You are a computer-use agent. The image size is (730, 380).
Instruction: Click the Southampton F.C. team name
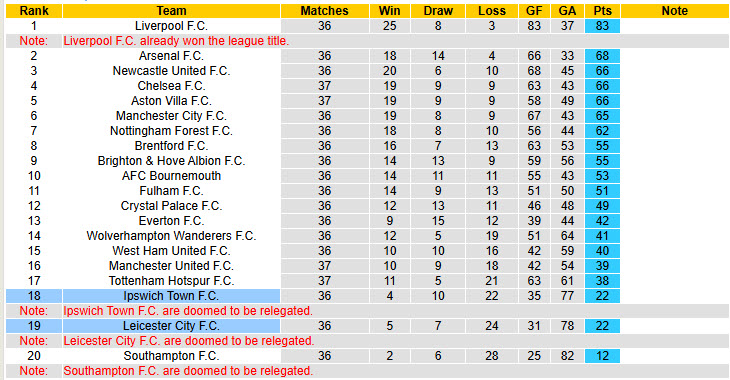(171, 356)
